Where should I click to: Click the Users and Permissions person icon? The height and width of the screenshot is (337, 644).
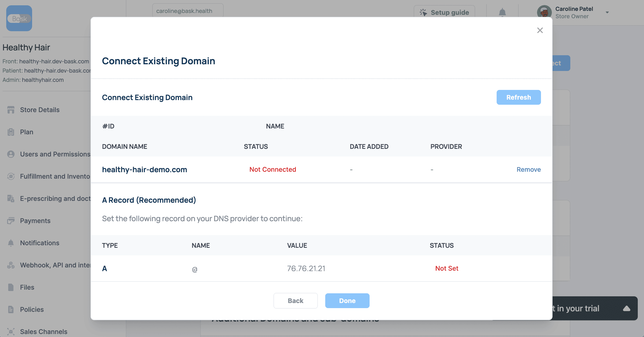point(11,154)
